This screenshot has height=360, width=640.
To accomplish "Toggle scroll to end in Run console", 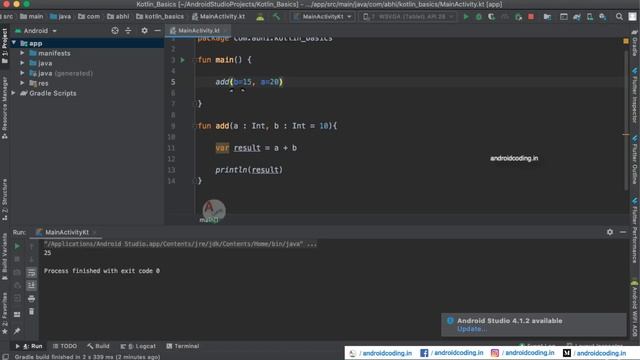I will click(31, 285).
